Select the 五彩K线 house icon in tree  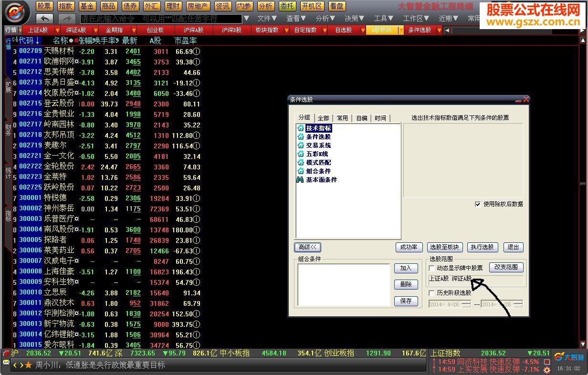(301, 154)
